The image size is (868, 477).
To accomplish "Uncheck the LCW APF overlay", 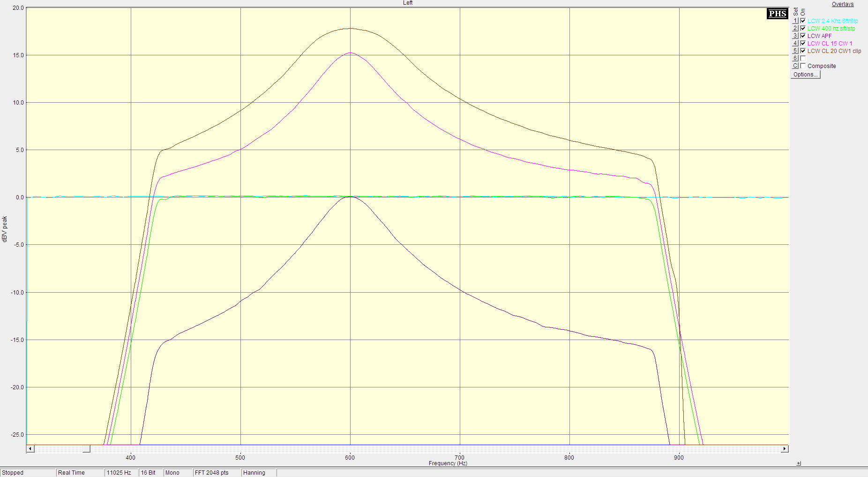I will pos(803,36).
